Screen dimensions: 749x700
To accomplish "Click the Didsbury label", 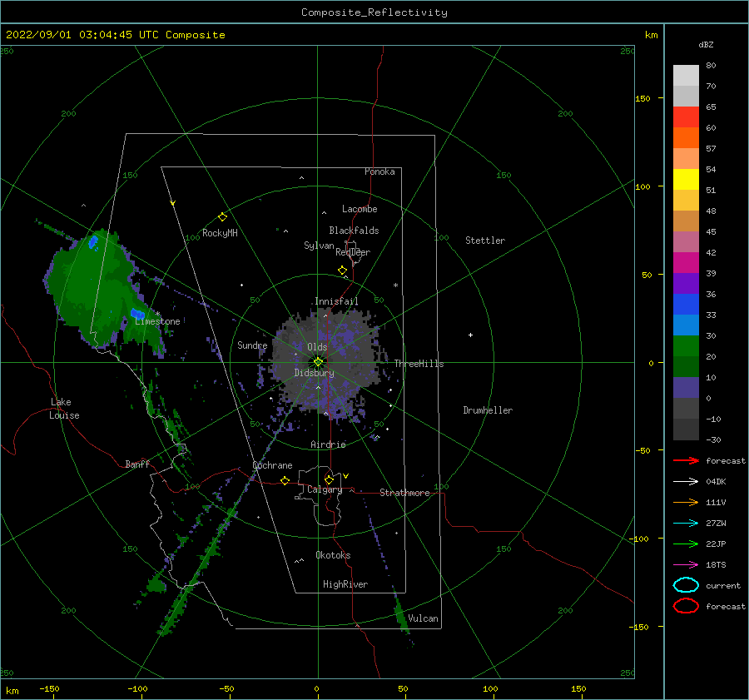I will click(314, 373).
